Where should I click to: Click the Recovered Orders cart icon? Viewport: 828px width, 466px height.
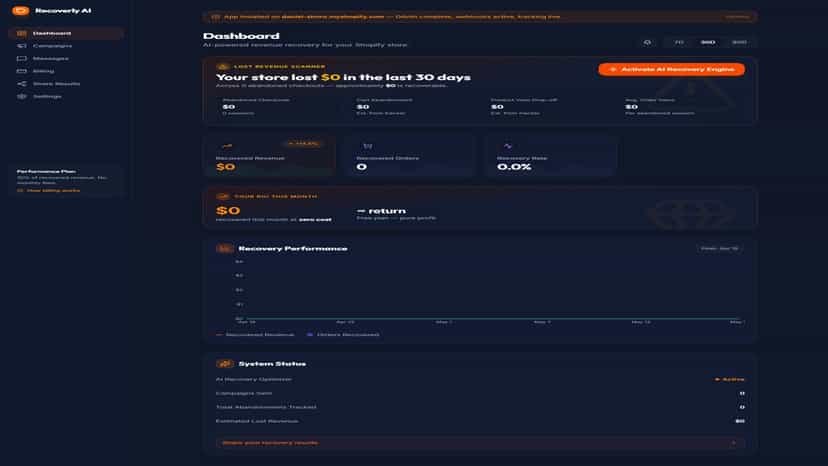pyautogui.click(x=368, y=146)
